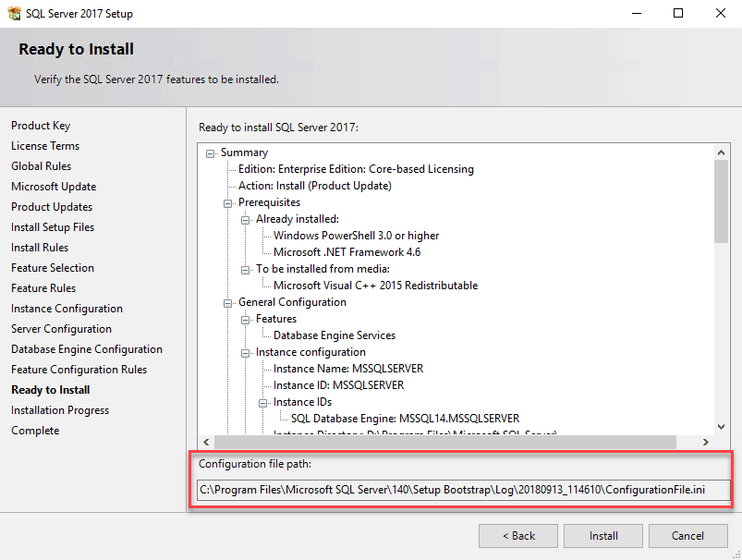
Task: Minimize the SQL Server 2017 Setup window
Action: click(x=637, y=13)
